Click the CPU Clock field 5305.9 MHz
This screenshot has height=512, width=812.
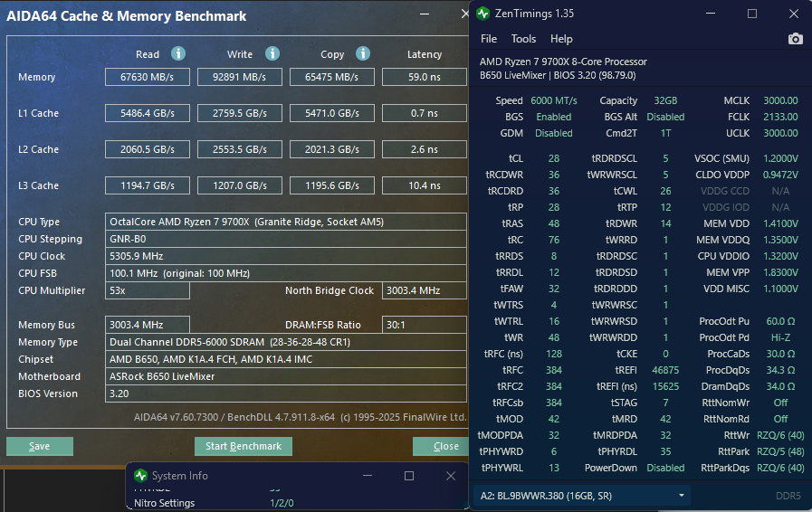286,256
